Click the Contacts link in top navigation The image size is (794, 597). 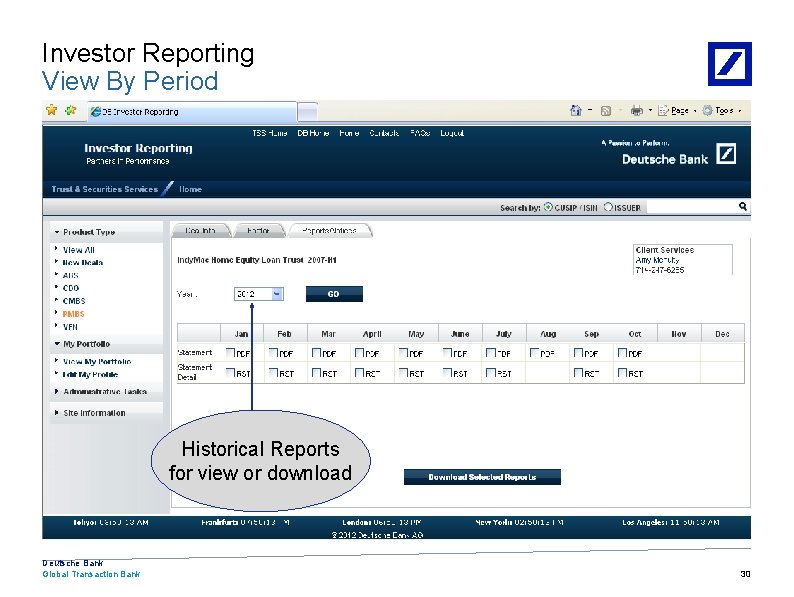pyautogui.click(x=384, y=133)
